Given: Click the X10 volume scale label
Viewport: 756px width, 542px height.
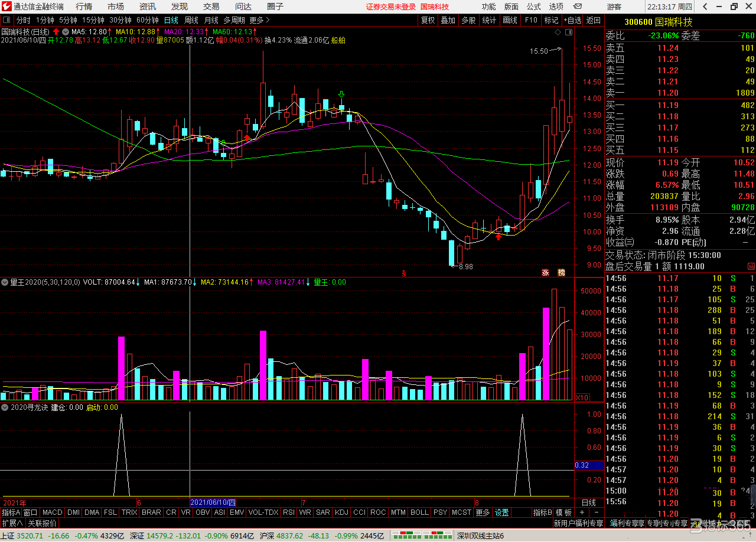Looking at the screenshot, I should [x=582, y=397].
